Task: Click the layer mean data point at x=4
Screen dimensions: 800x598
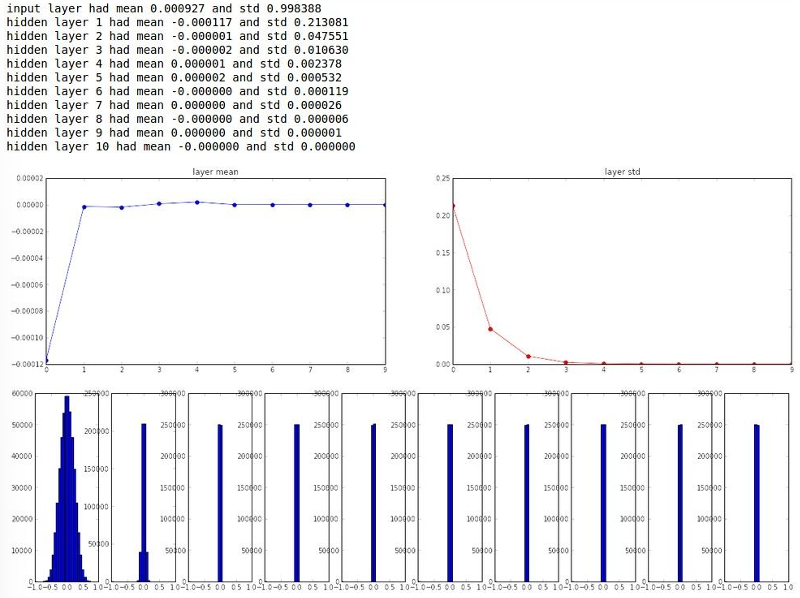Action: 197,202
